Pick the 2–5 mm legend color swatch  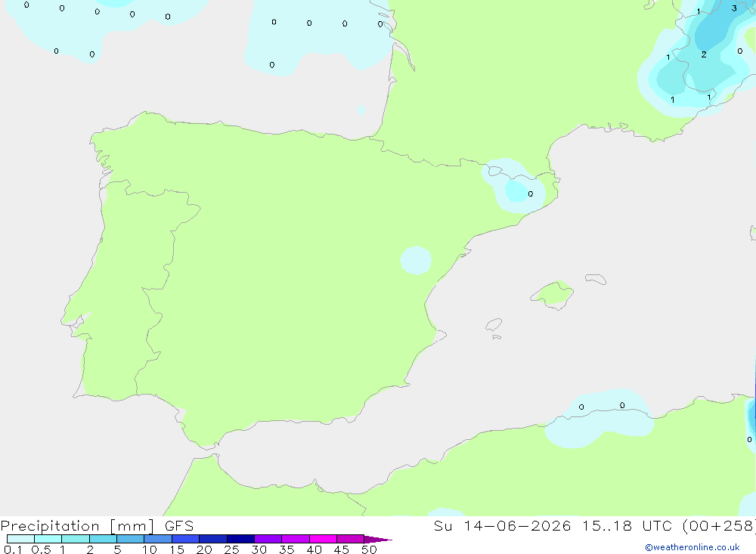103,539
